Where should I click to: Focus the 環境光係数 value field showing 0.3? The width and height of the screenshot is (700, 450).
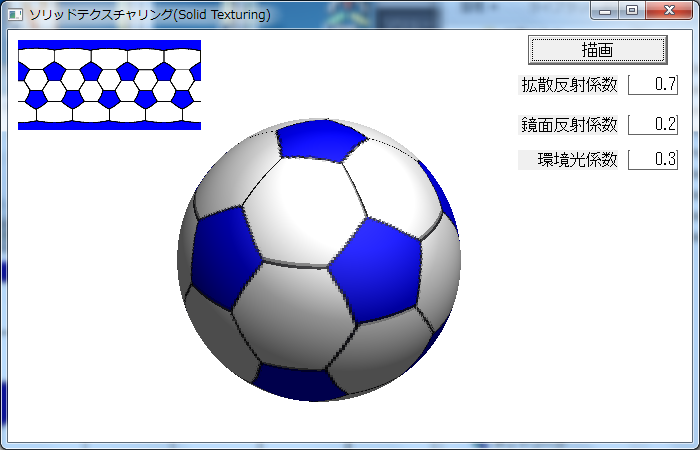[653, 159]
